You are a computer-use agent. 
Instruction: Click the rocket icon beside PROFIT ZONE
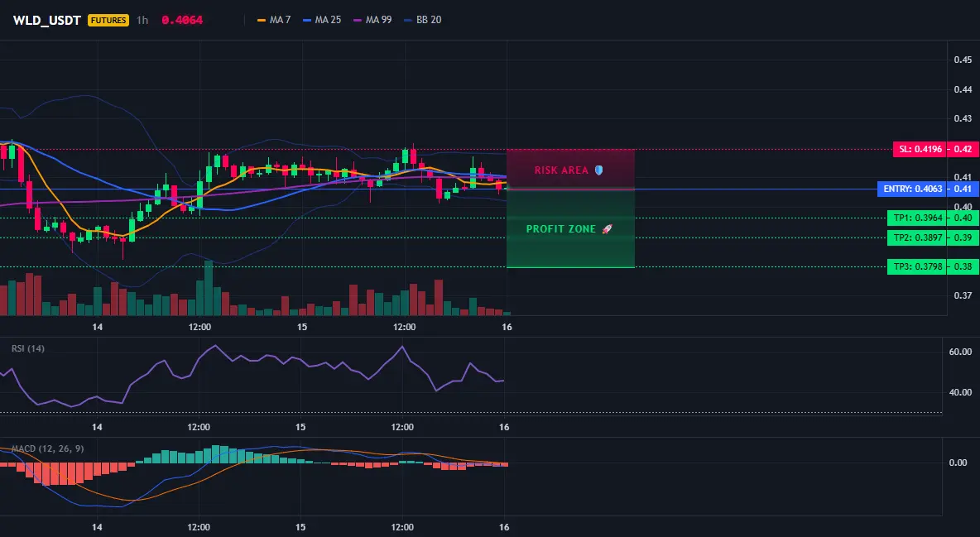point(607,229)
